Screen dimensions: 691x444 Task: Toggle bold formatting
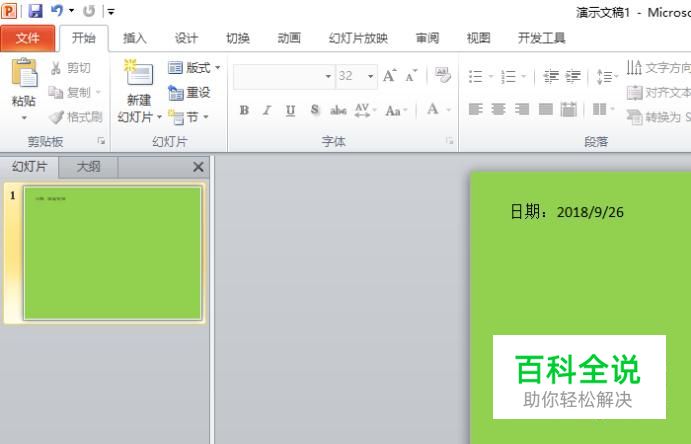(x=244, y=110)
